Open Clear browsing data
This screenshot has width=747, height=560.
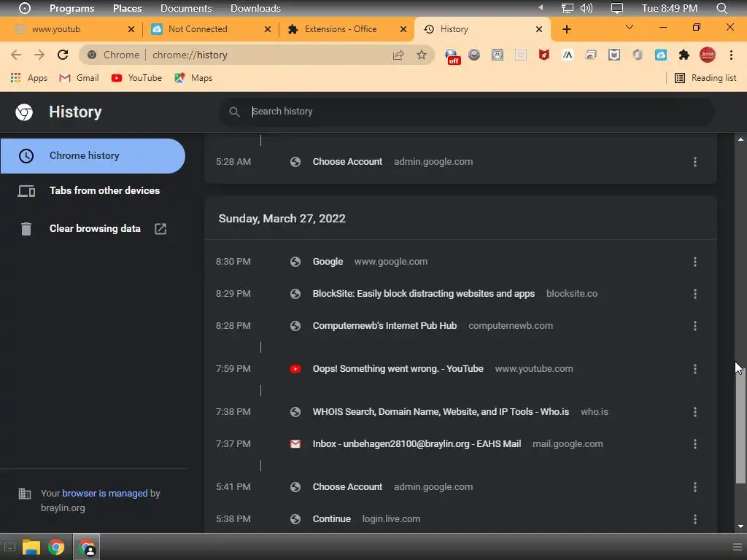(x=93, y=228)
